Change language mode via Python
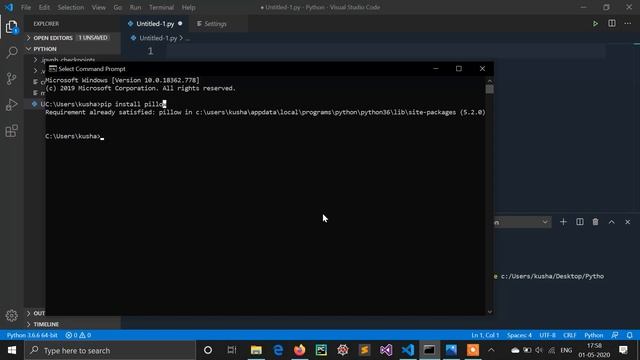The width and height of the screenshot is (640, 360). [593, 335]
